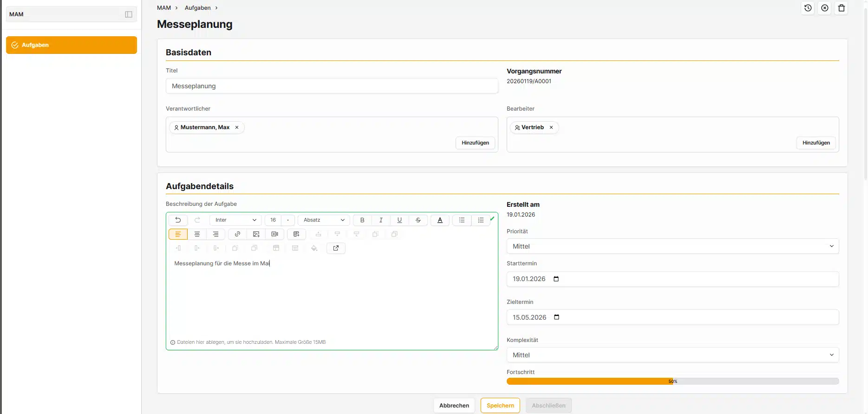Insert a video into the description
The image size is (868, 414).
(x=274, y=234)
